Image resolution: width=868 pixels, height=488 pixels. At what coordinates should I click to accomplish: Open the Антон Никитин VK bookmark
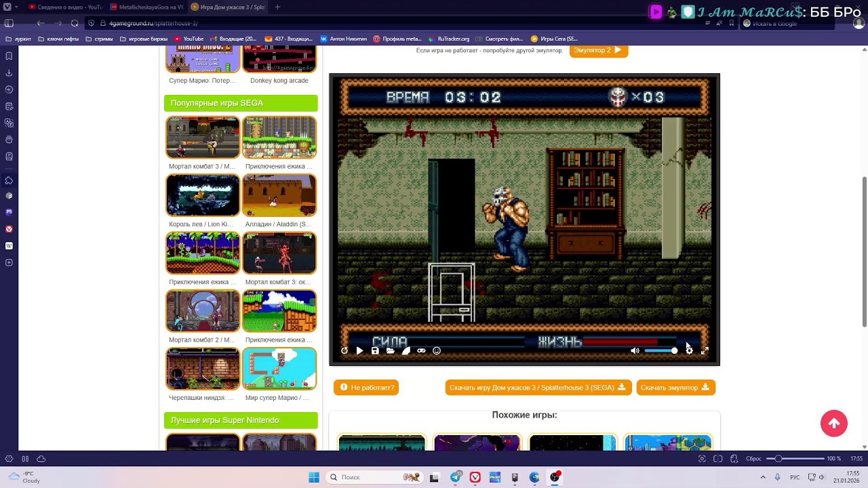coord(343,39)
